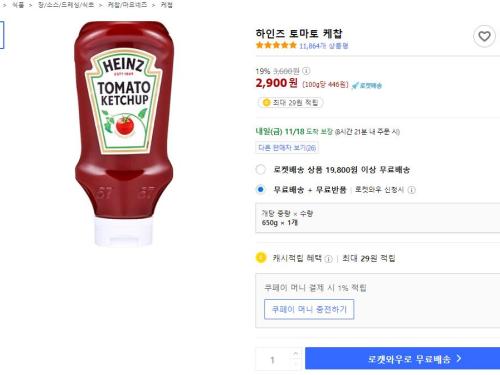500x375 pixels.
Task: Increase quantity with the up arrow
Action: point(296,353)
